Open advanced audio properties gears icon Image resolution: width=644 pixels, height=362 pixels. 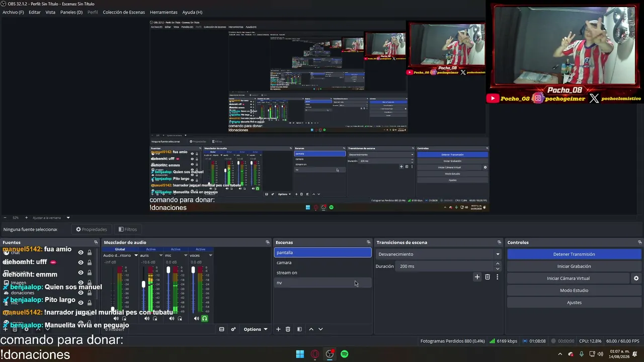(x=233, y=329)
